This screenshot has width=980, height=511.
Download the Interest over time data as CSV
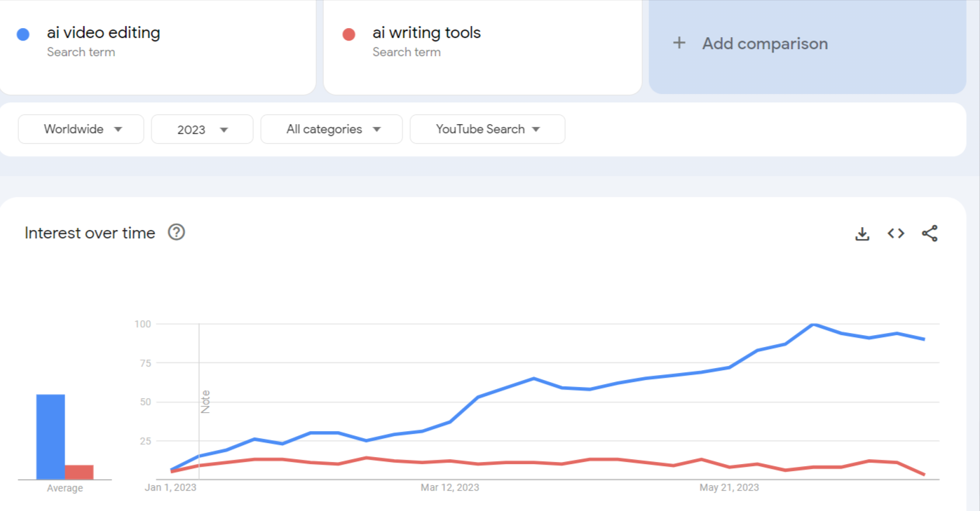click(x=862, y=233)
